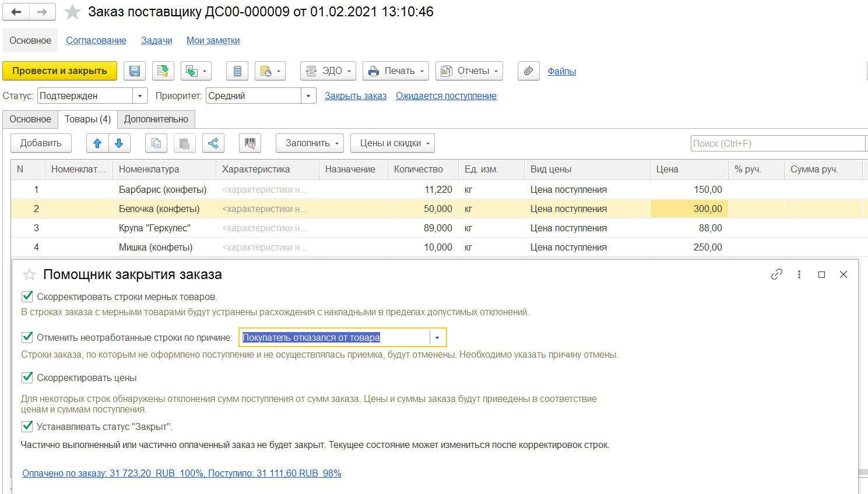Switch to the Дополнительно tab
868x494 pixels.
coord(156,119)
